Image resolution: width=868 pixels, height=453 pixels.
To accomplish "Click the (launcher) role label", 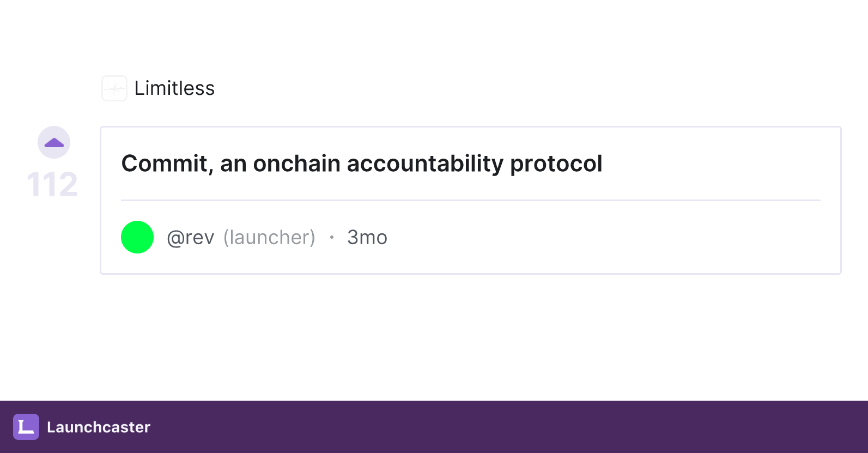I will click(269, 238).
